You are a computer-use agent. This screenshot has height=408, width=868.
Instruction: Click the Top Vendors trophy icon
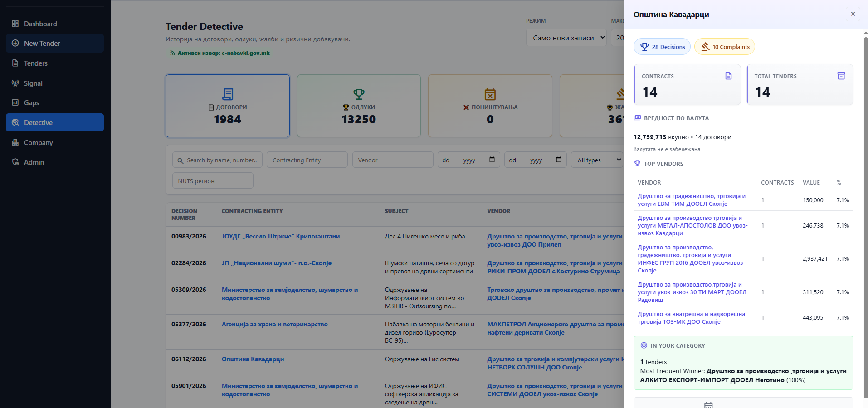(637, 164)
